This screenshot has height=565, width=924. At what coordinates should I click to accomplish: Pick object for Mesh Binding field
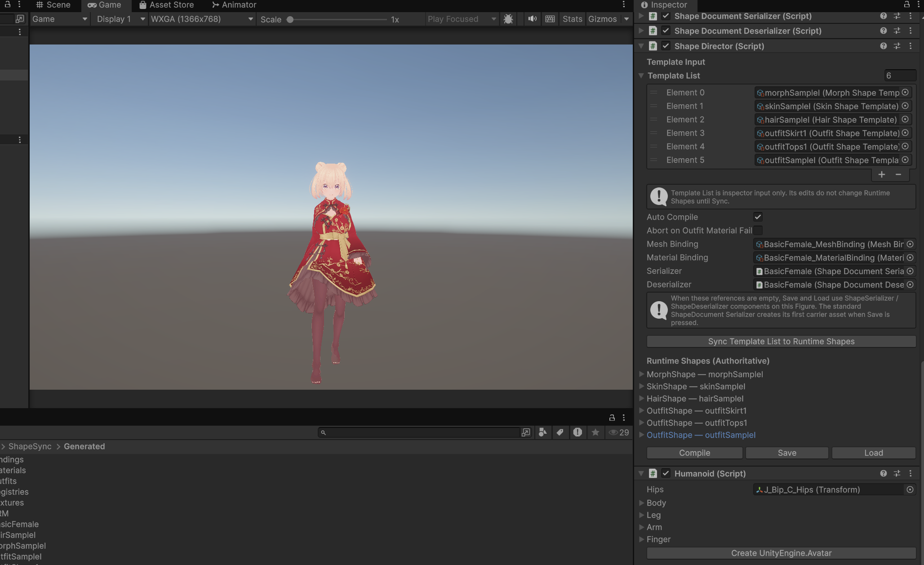pyautogui.click(x=910, y=244)
